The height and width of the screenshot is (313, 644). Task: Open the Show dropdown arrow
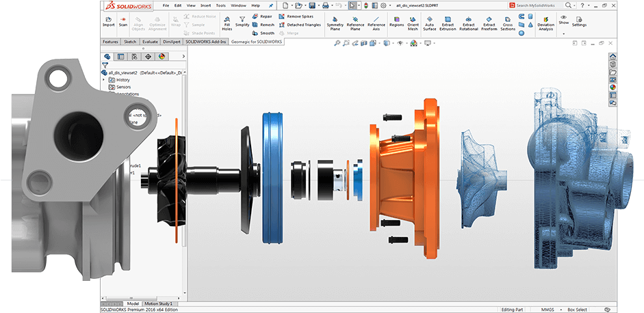pos(564,33)
